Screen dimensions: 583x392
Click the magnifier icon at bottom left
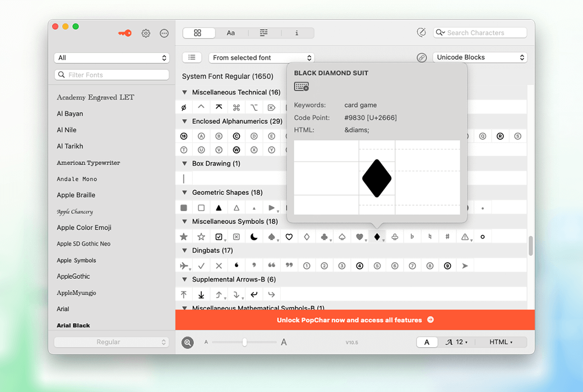tap(188, 342)
